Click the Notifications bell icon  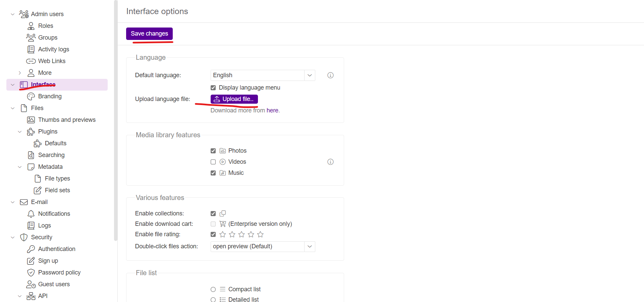click(x=31, y=214)
